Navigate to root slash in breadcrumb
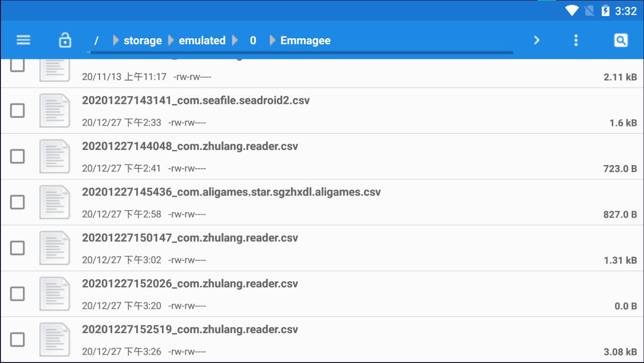Image resolution: width=644 pixels, height=363 pixels. click(96, 40)
